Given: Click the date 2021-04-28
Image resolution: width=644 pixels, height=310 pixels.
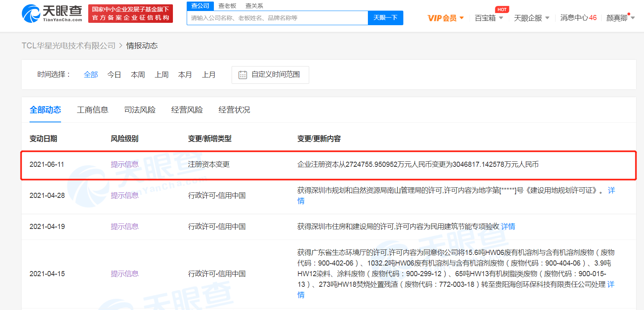Looking at the screenshot, I should 47,196.
